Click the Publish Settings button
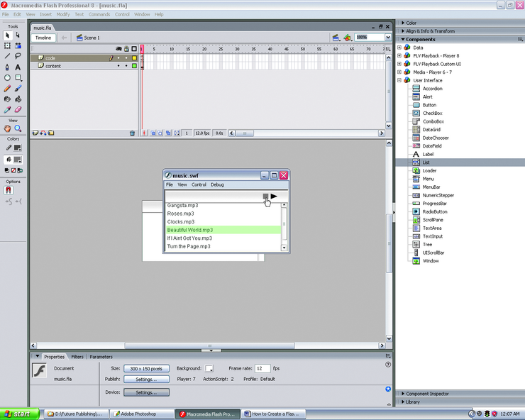Viewport: 525px width, 420px height. (146, 379)
